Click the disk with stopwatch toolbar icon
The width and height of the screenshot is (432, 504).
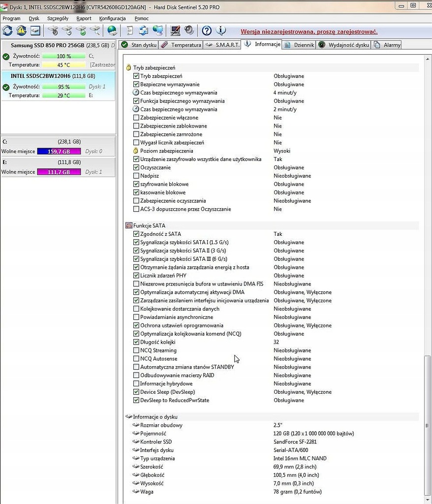coord(67,31)
